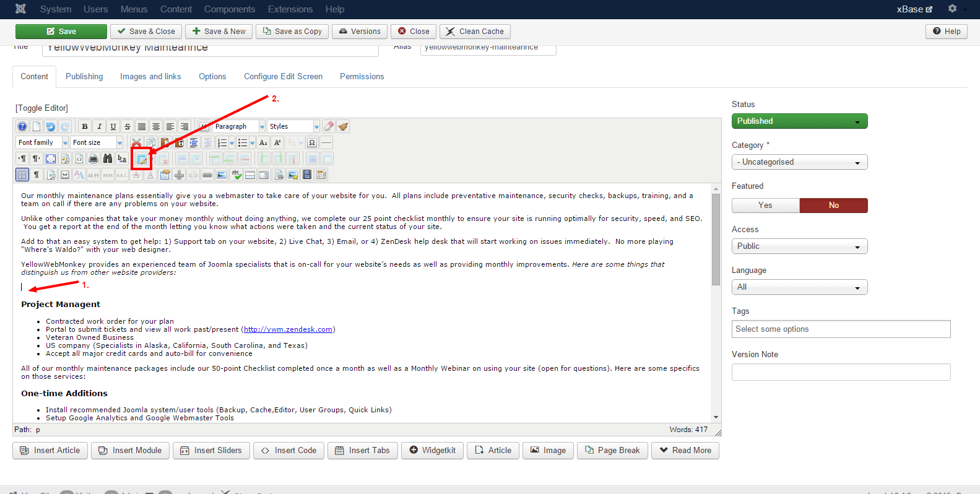Set Featured to No

point(834,206)
